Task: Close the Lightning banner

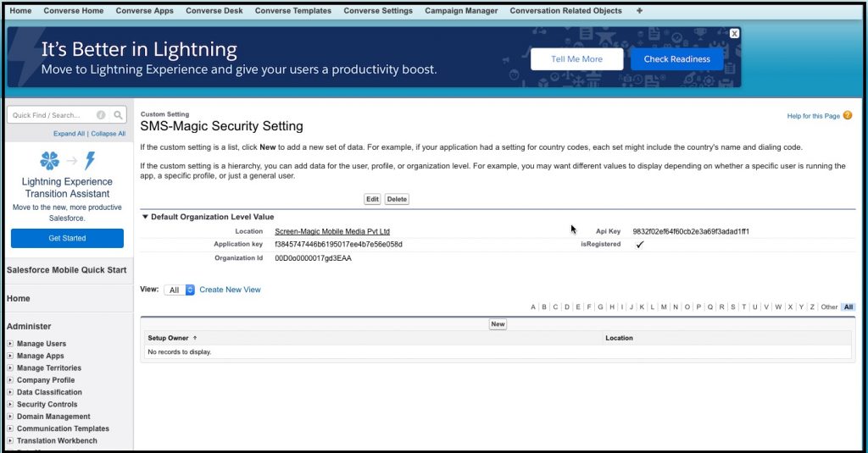Action: (x=734, y=34)
